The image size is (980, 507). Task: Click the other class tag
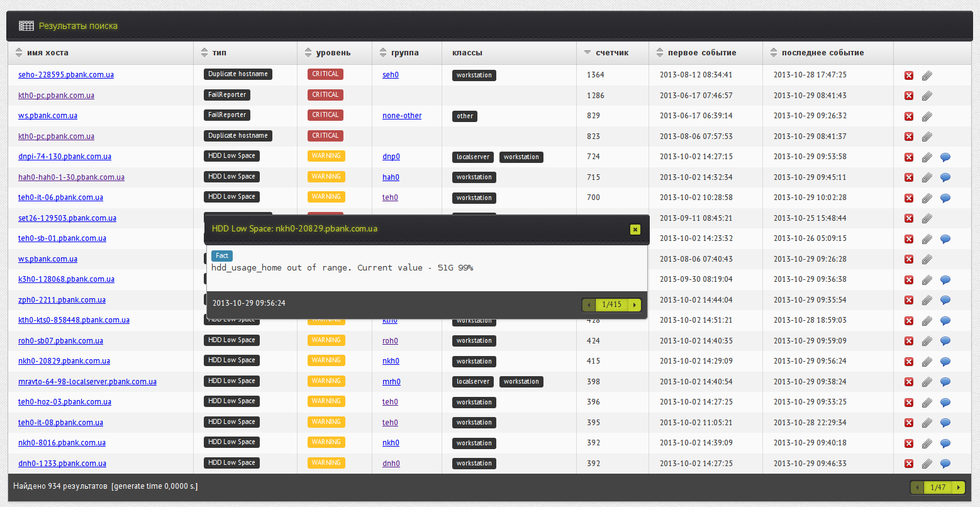pyautogui.click(x=465, y=116)
